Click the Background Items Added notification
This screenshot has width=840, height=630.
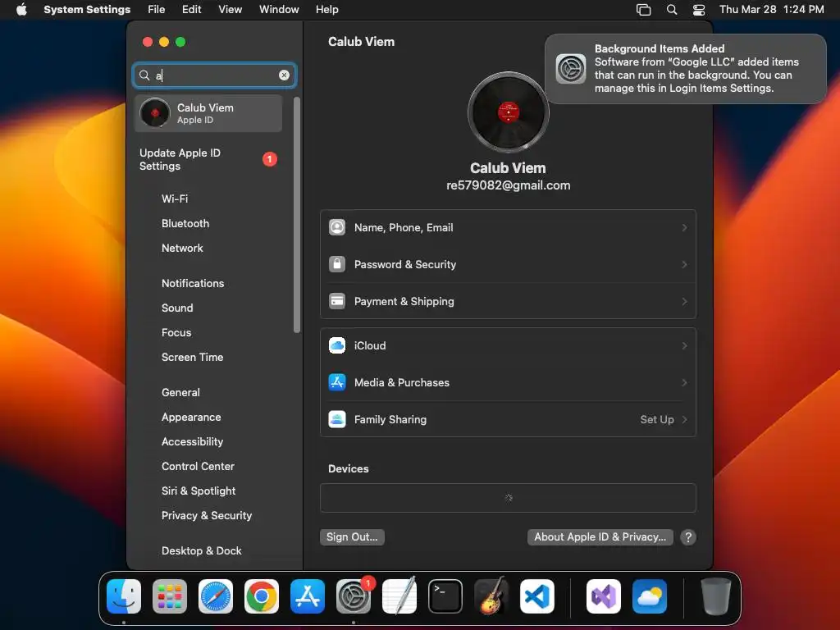coord(686,69)
